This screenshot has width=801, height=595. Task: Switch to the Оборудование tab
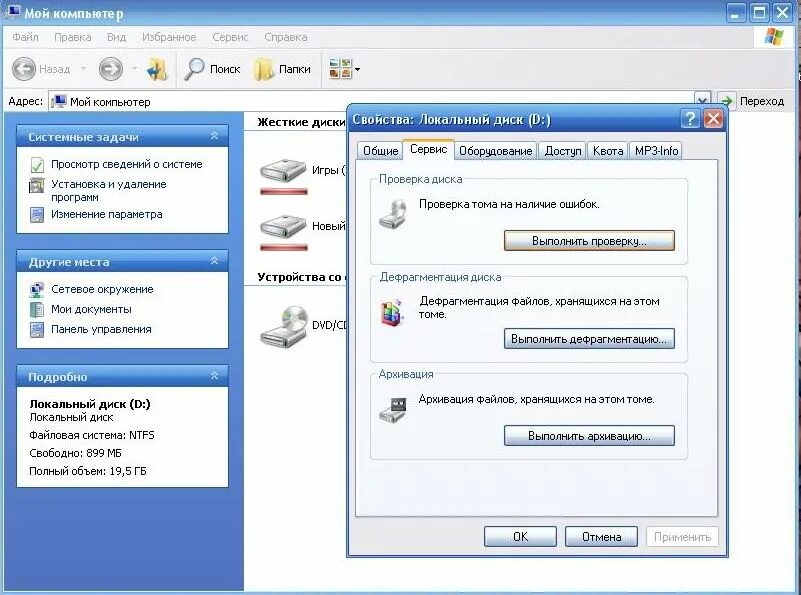point(496,151)
